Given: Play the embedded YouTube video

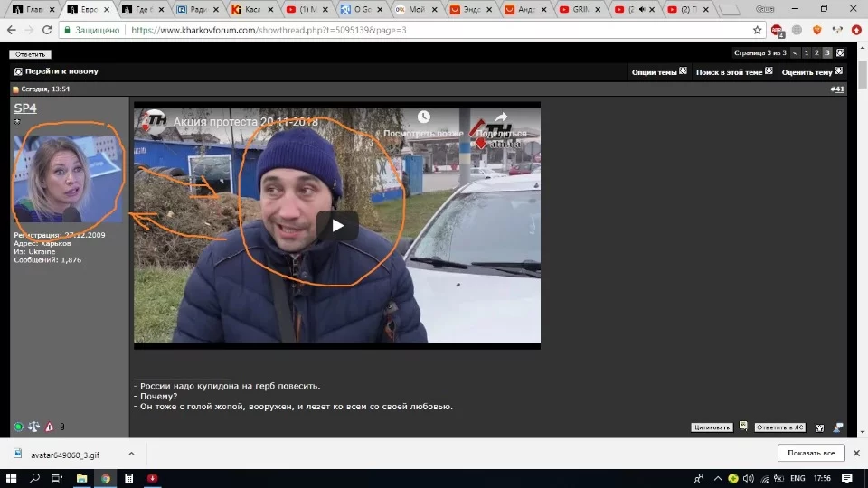Looking at the screenshot, I should click(337, 225).
